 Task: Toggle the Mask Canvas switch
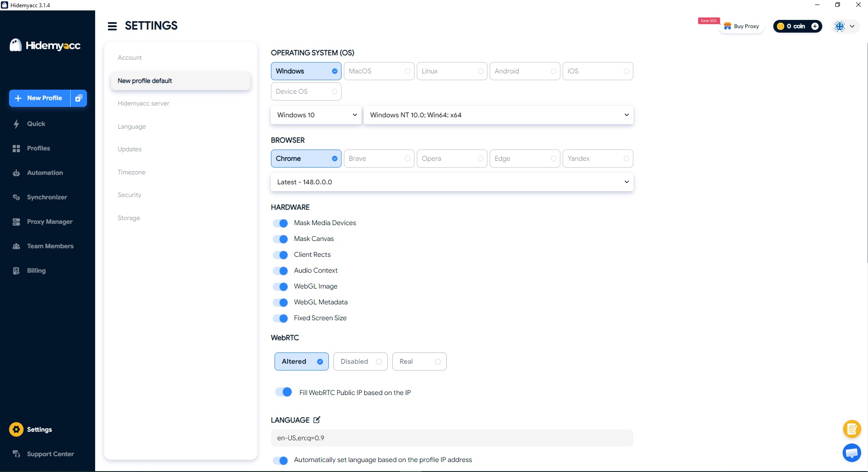(280, 239)
